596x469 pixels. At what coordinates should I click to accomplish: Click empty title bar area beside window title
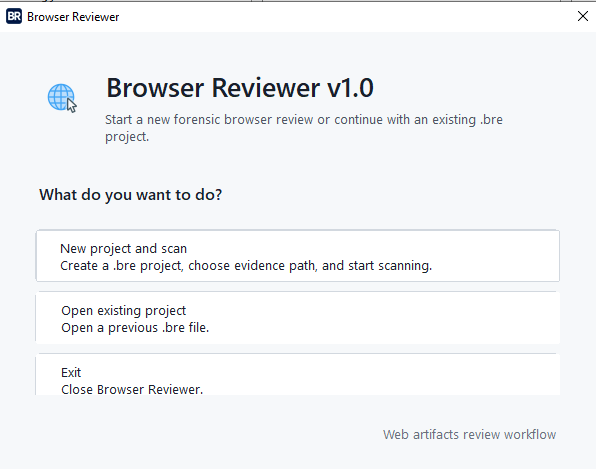tap(342, 17)
